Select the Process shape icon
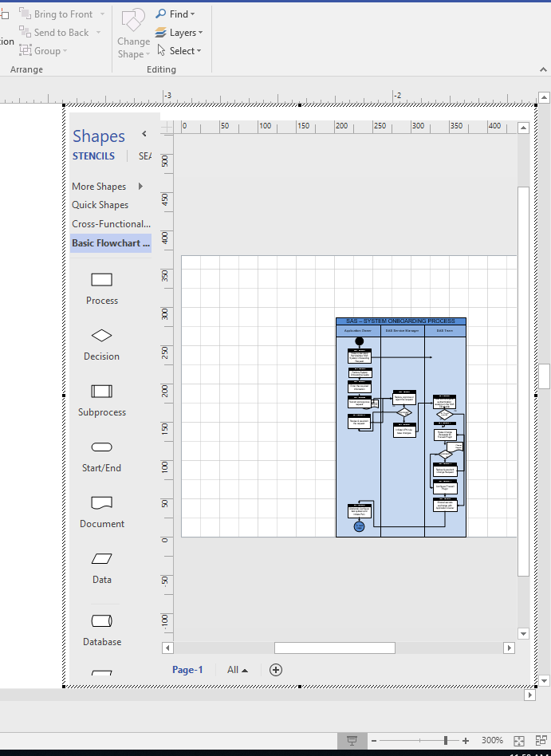Viewport: 551px width, 756px height. [x=102, y=280]
